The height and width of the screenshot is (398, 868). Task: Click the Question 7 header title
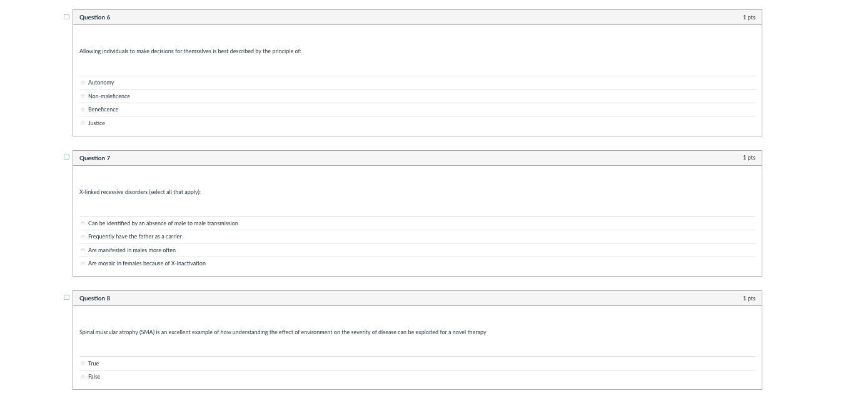(x=94, y=158)
